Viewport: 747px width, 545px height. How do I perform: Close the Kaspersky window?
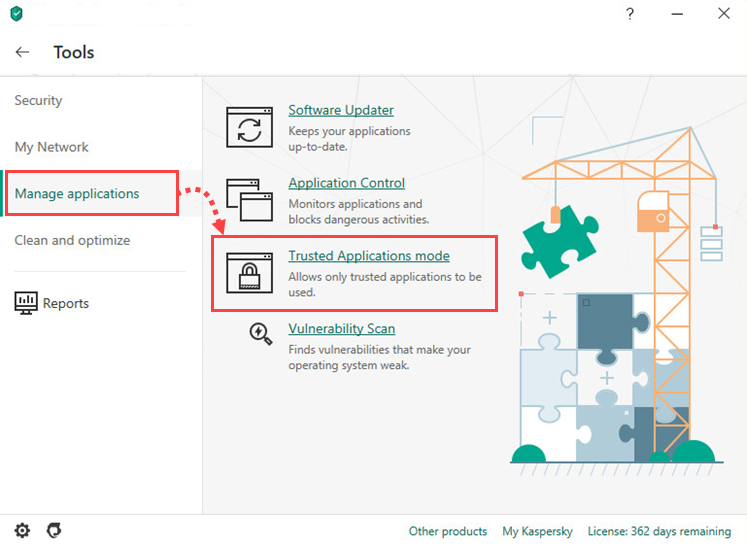[x=724, y=13]
